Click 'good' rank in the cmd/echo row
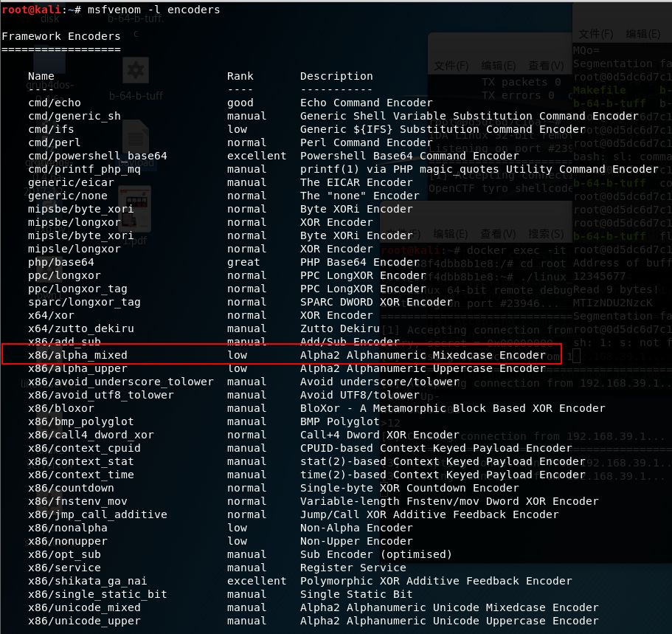 click(240, 103)
